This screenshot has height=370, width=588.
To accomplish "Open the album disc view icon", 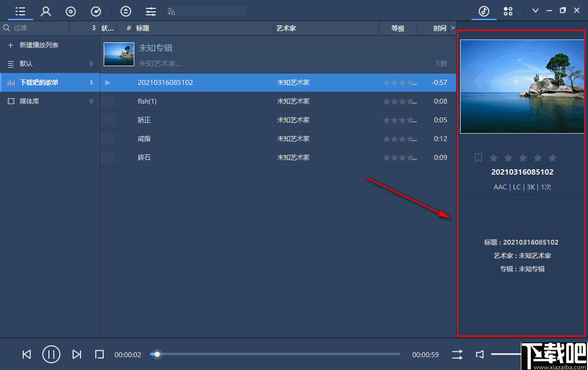I will pyautogui.click(x=71, y=12).
